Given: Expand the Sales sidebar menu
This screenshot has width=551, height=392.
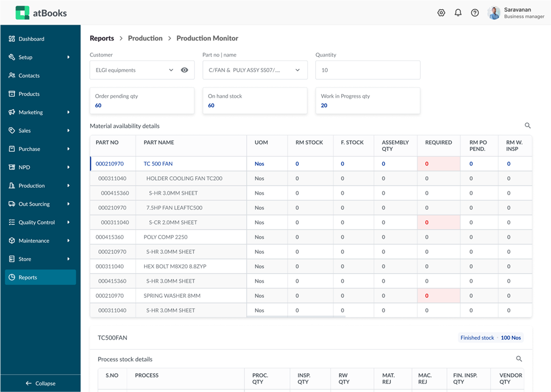Looking at the screenshot, I should tap(24, 130).
